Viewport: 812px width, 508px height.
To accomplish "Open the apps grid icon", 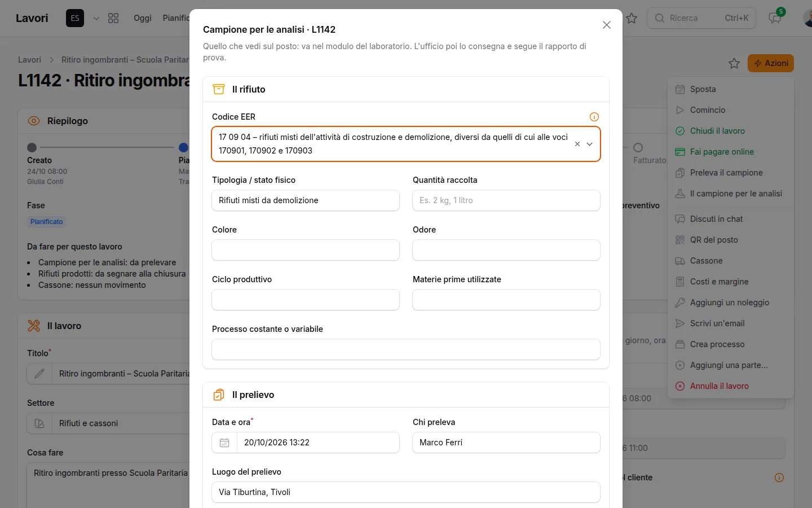I will (x=113, y=18).
